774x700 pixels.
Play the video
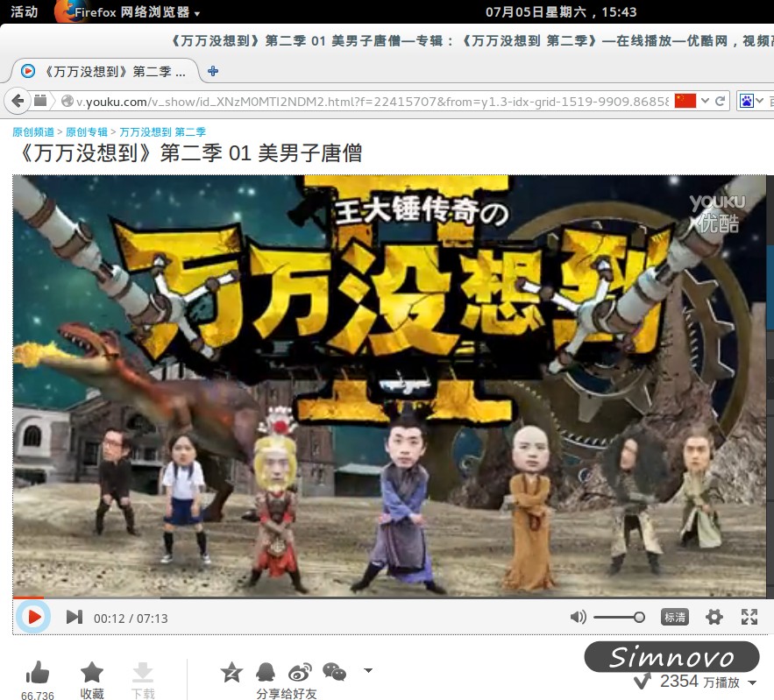(x=33, y=617)
